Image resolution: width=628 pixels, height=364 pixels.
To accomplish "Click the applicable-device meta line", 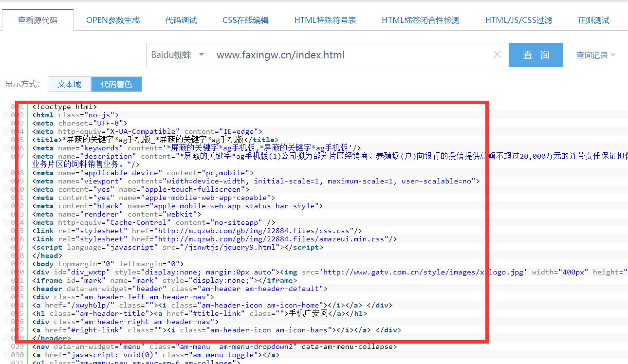I will click(143, 173).
